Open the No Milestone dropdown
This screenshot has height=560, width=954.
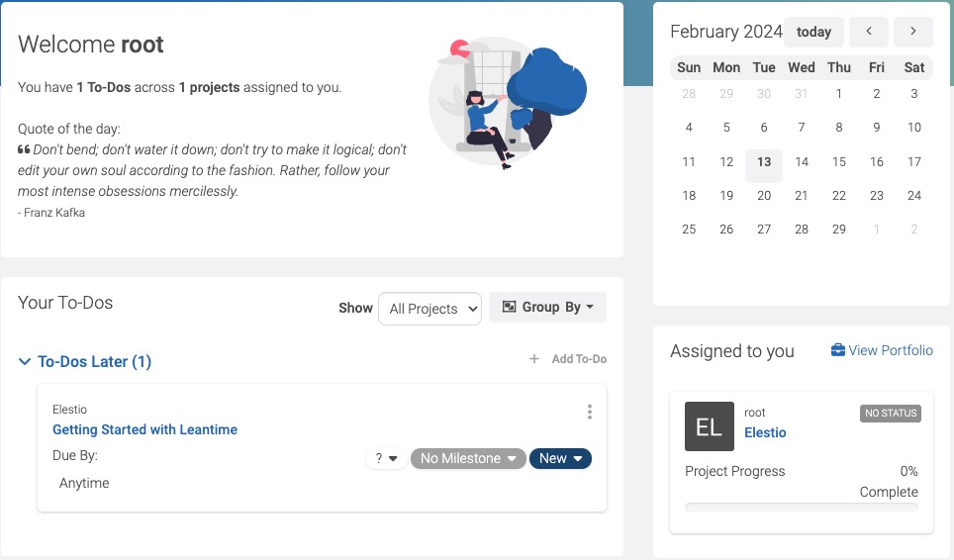468,458
